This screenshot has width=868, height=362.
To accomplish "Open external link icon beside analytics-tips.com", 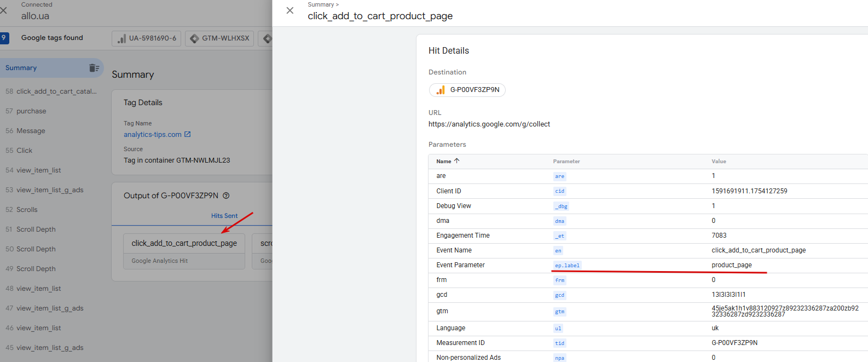I will pos(188,134).
